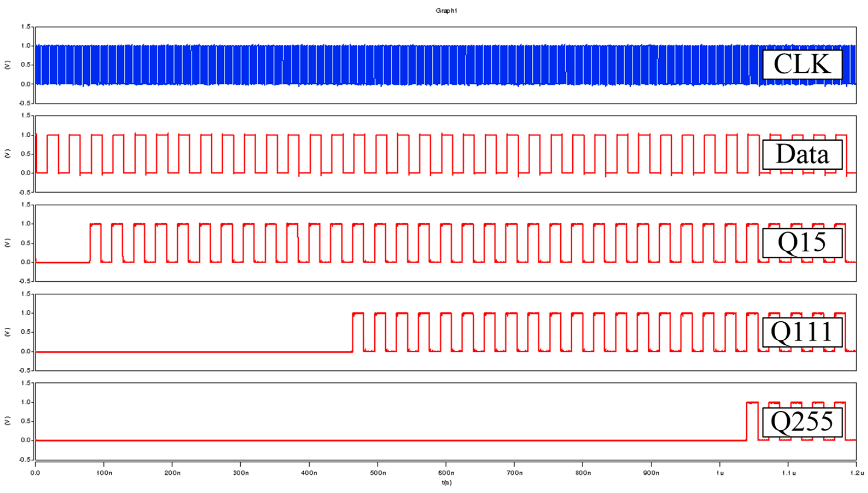The image size is (868, 493).
Task: Click the 0.0 origin tick on the time axis
Action: point(35,473)
